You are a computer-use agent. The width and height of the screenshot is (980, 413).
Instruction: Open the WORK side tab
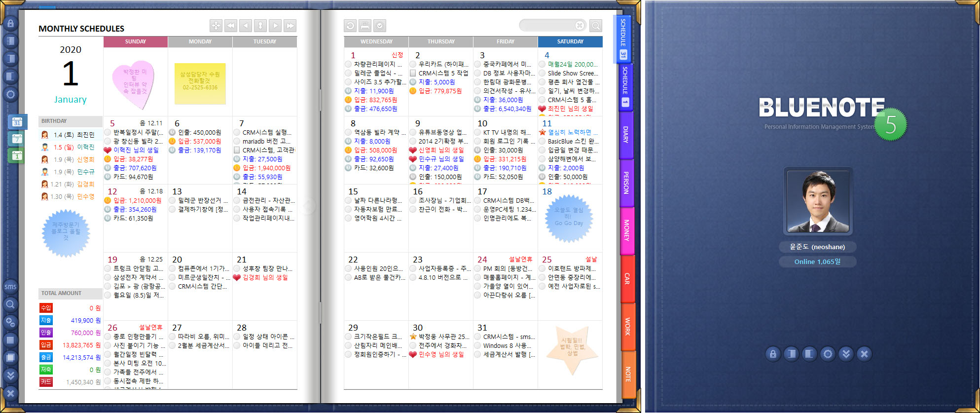pos(627,326)
